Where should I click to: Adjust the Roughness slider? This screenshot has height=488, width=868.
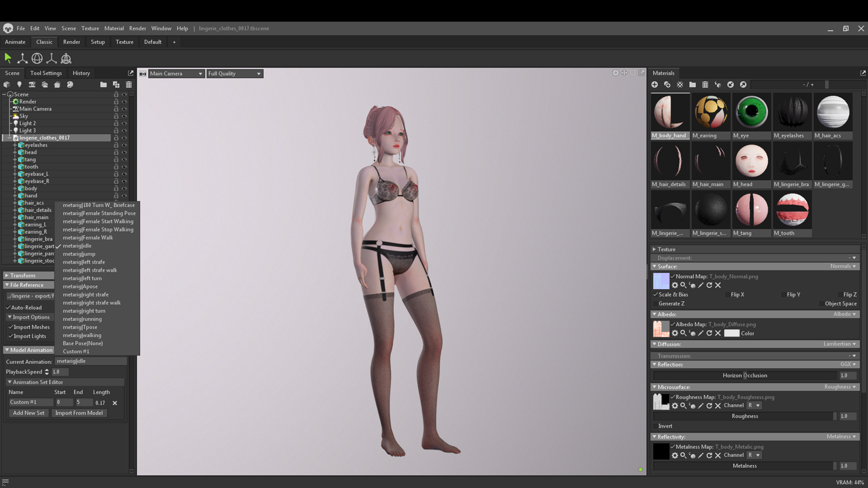pos(745,416)
